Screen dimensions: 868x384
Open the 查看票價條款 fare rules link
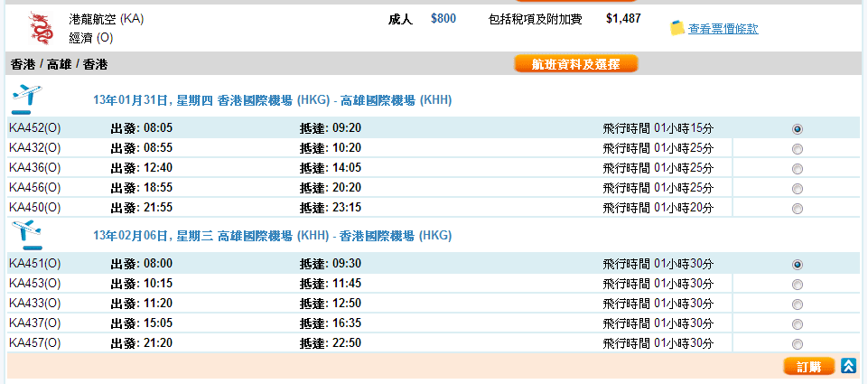click(723, 29)
